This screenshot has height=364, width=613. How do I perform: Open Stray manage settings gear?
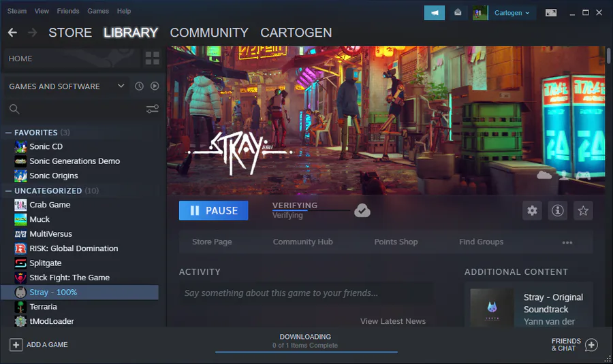[x=532, y=211]
